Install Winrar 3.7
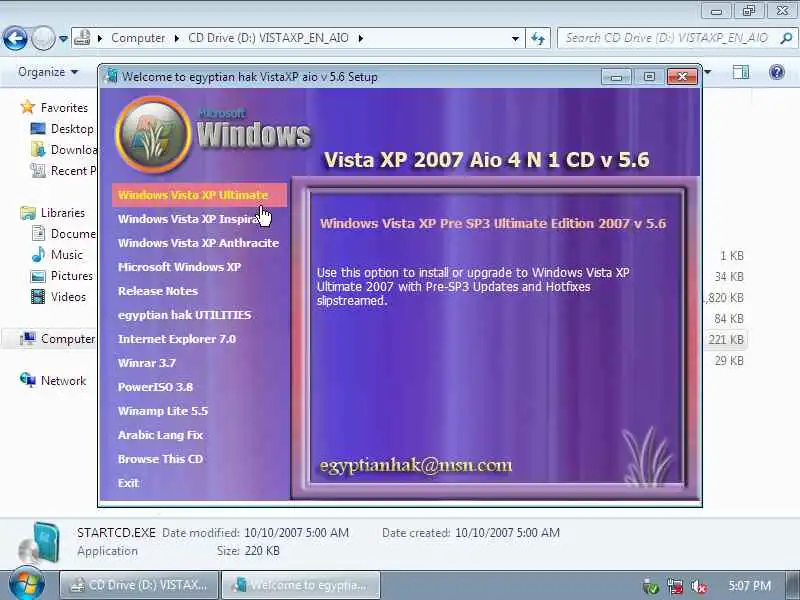The height and width of the screenshot is (600, 800). click(146, 363)
